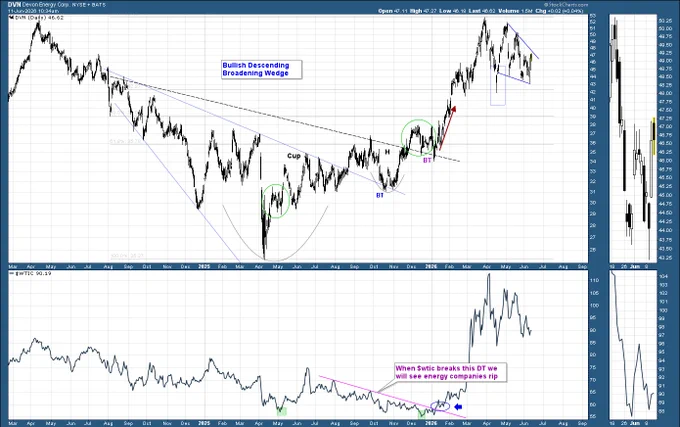Click the Cup annotation label
680x427 pixels.
click(x=294, y=156)
